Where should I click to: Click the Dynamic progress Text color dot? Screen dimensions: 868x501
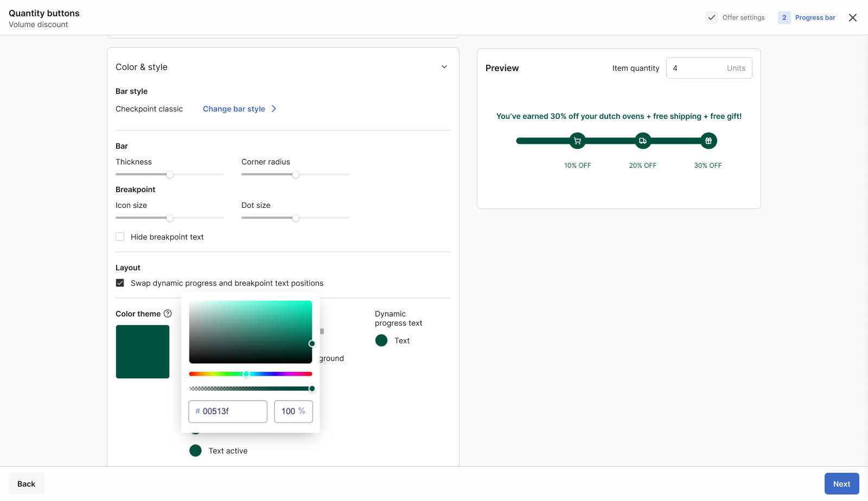(381, 340)
